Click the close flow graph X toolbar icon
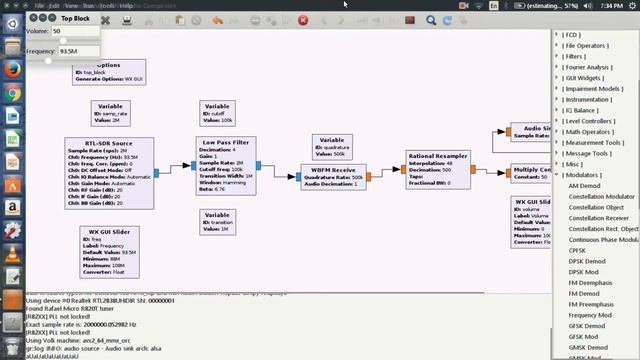This screenshot has width=640, height=360. point(105,20)
